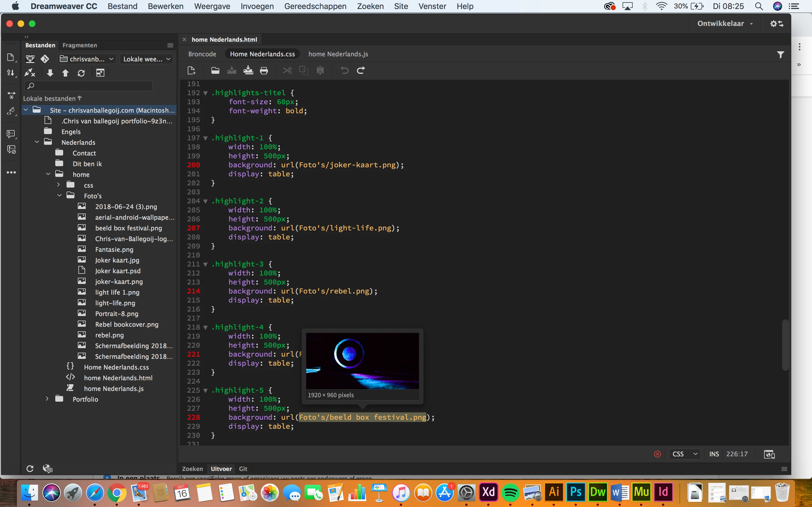This screenshot has width=812, height=507.
Task: Collapse the .highlight-4 rule fold triangle
Action: pos(205,327)
